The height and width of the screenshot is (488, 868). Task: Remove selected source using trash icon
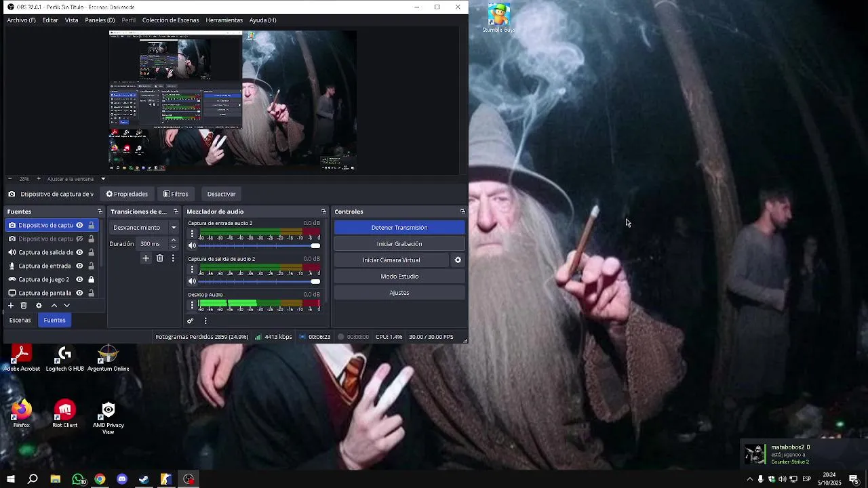click(24, 306)
